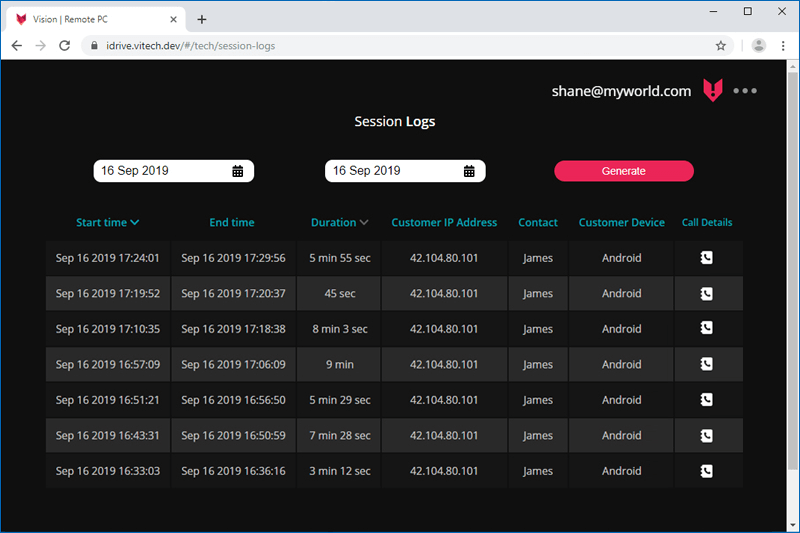800x533 pixels.
Task: Open the Chrome profile avatar
Action: (x=759, y=46)
